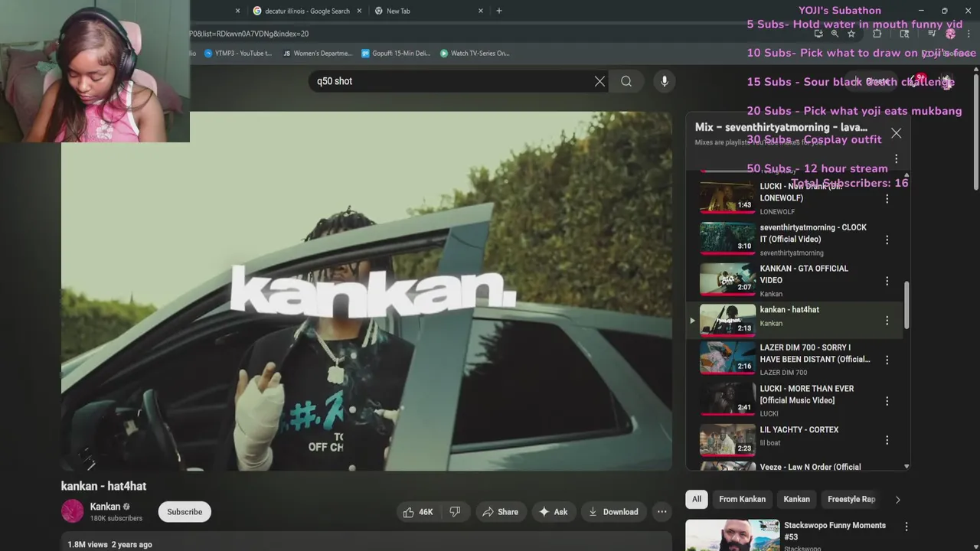
Task: Select the Kankan filter chip
Action: pyautogui.click(x=796, y=499)
